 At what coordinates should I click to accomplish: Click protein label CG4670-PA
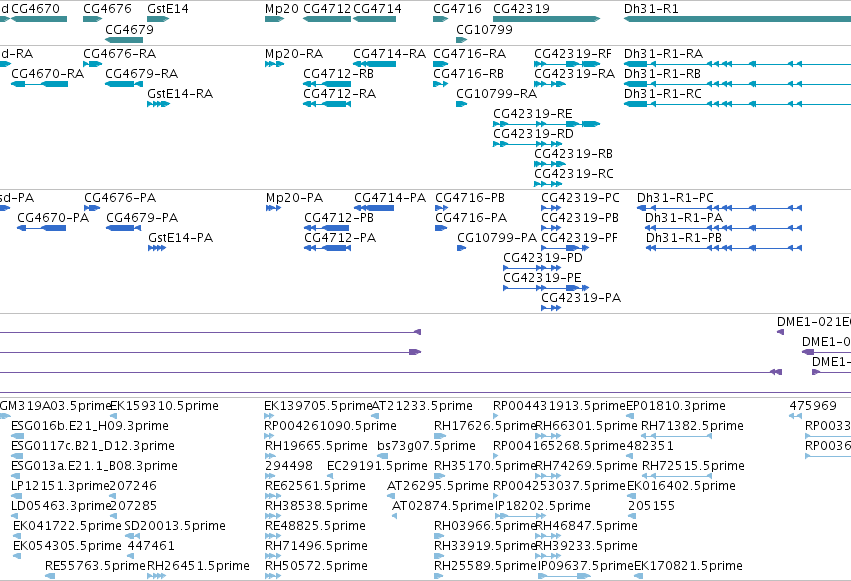tap(53, 218)
